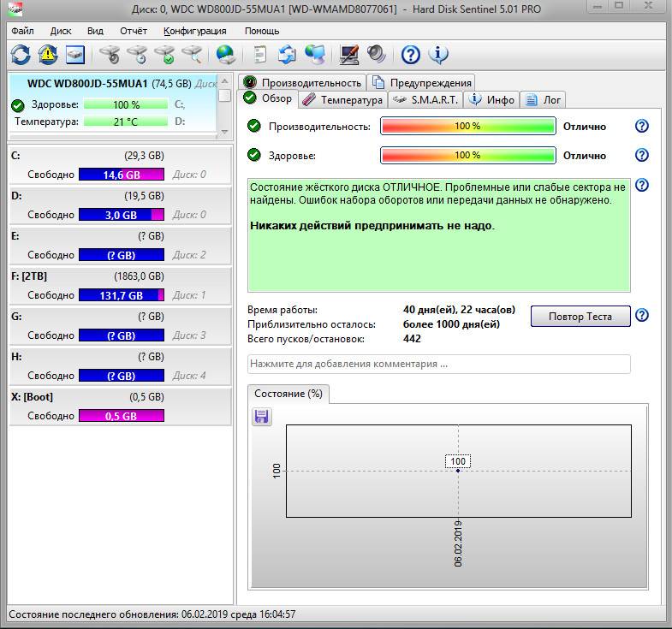Click the toolbar question mark help icon

tap(411, 55)
